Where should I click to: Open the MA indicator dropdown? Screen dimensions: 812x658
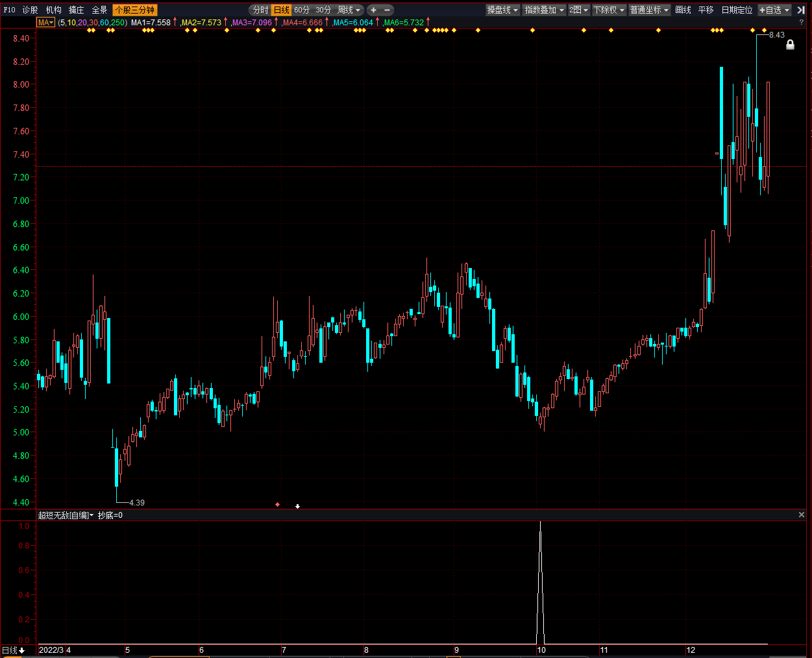[x=45, y=23]
